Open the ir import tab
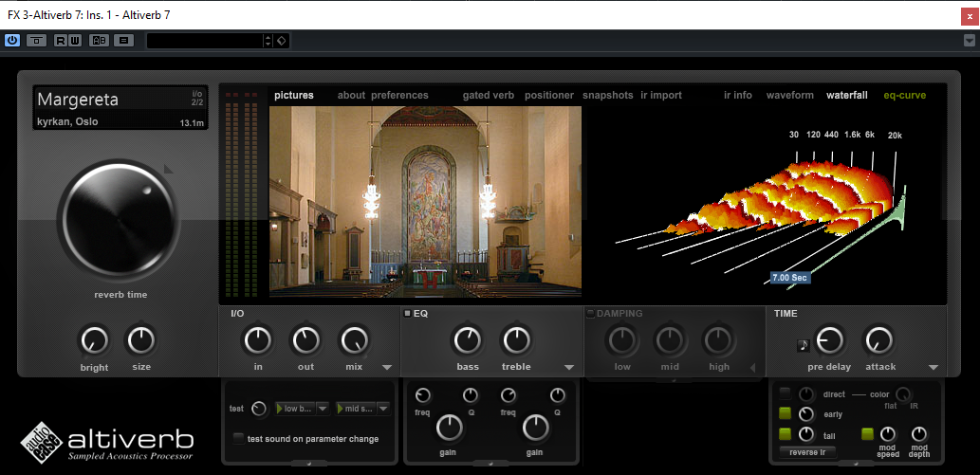This screenshot has height=475, width=980. point(661,96)
